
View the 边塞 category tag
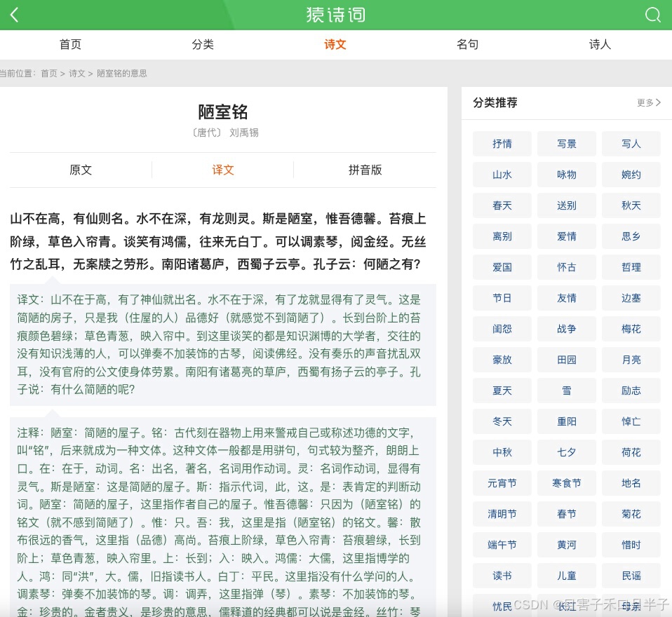click(631, 298)
